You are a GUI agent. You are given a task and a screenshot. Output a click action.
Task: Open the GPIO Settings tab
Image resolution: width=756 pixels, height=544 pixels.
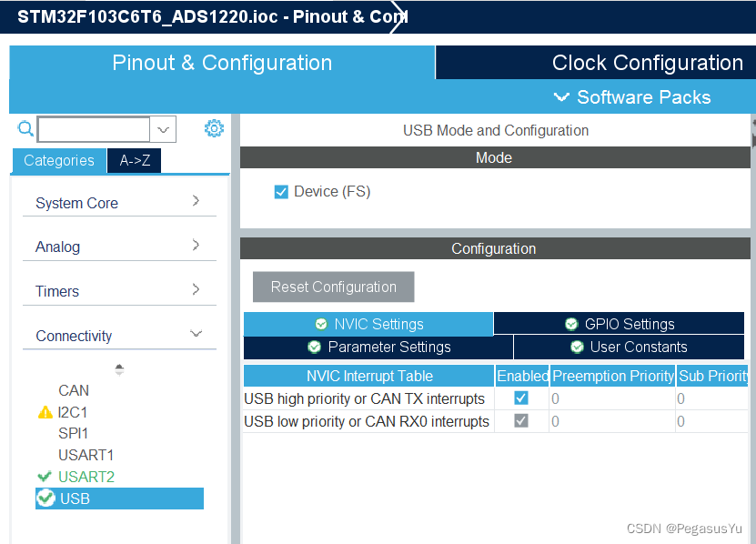coord(619,324)
